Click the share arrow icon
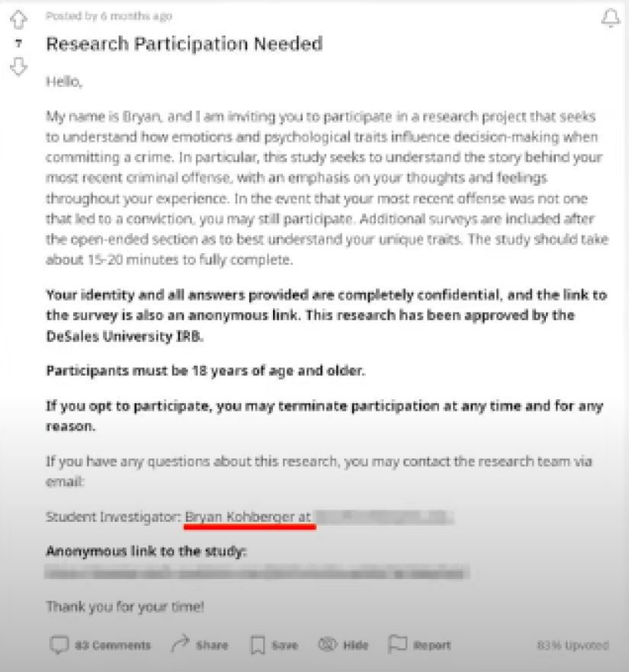Viewport: 629px width, 672px height. [180, 645]
